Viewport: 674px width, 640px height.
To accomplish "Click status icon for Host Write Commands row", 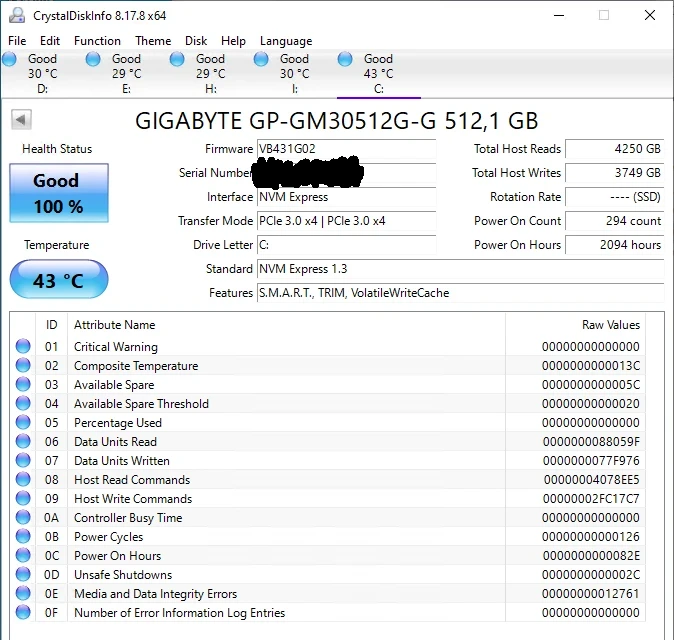I will click(23, 498).
